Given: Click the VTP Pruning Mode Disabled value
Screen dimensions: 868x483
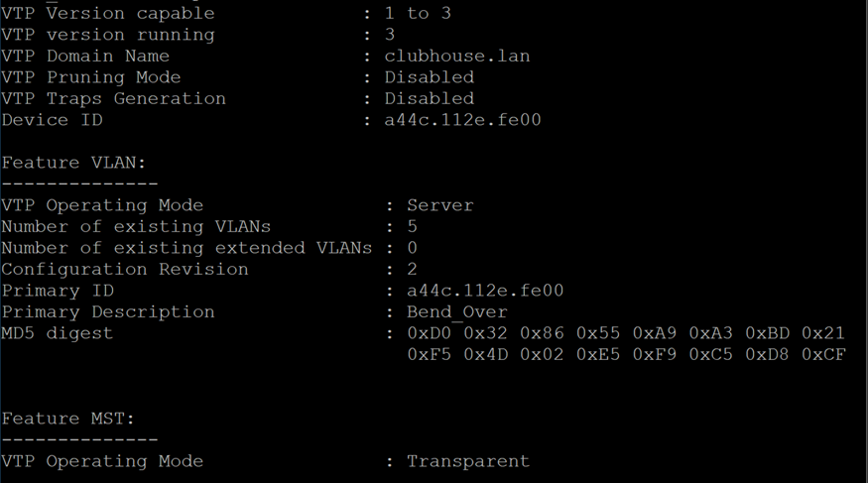Looking at the screenshot, I should pyautogui.click(x=430, y=77).
